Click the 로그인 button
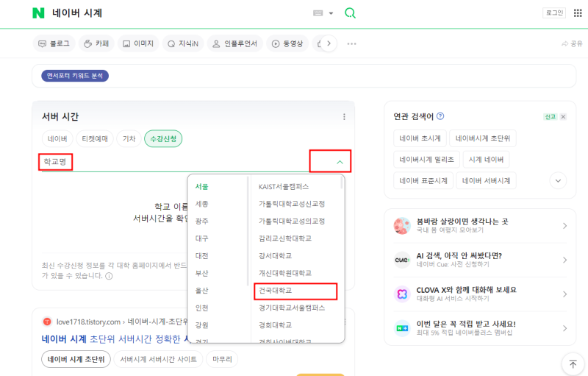The height and width of the screenshot is (376, 588). tap(554, 13)
